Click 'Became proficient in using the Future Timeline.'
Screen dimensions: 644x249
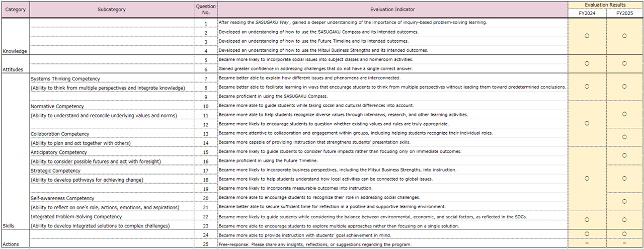click(x=268, y=161)
